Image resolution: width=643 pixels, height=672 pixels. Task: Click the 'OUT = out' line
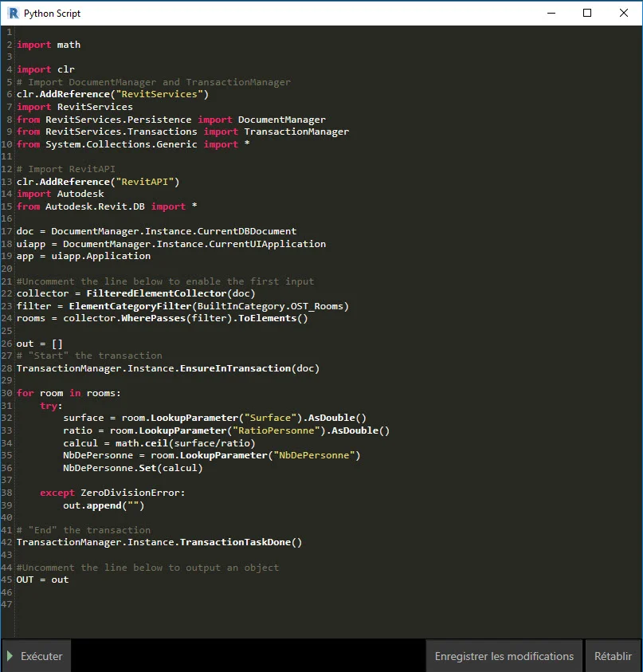click(42, 580)
